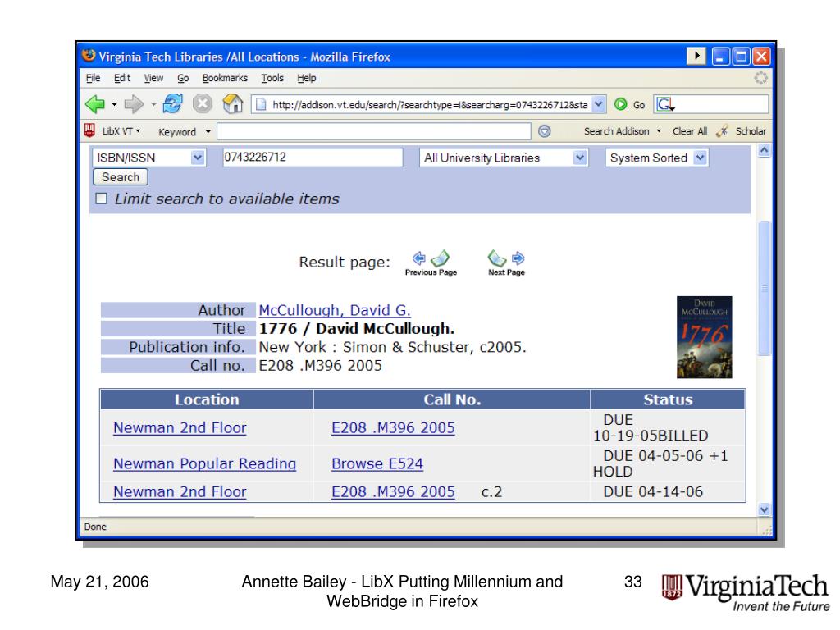Click the LibX VT toolbar logo icon
The height and width of the screenshot is (630, 840).
(89, 130)
